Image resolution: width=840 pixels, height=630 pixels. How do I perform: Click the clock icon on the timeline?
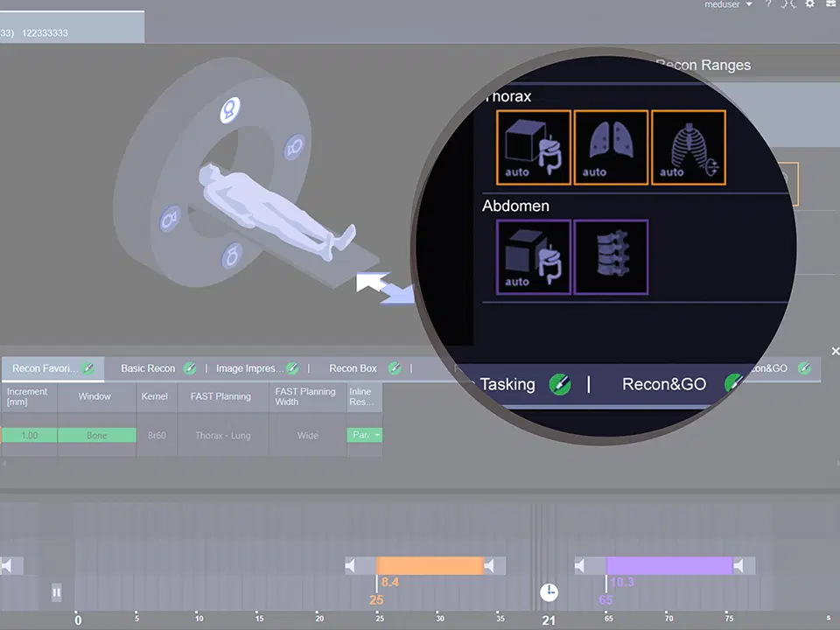point(548,592)
